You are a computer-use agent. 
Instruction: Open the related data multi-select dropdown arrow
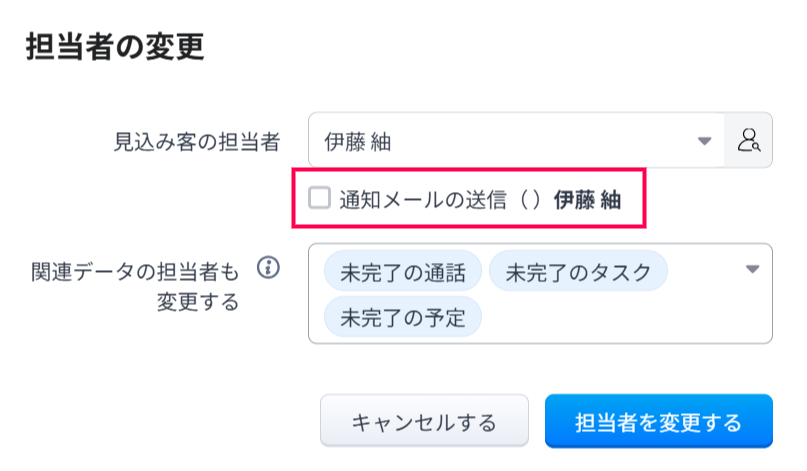click(x=753, y=269)
